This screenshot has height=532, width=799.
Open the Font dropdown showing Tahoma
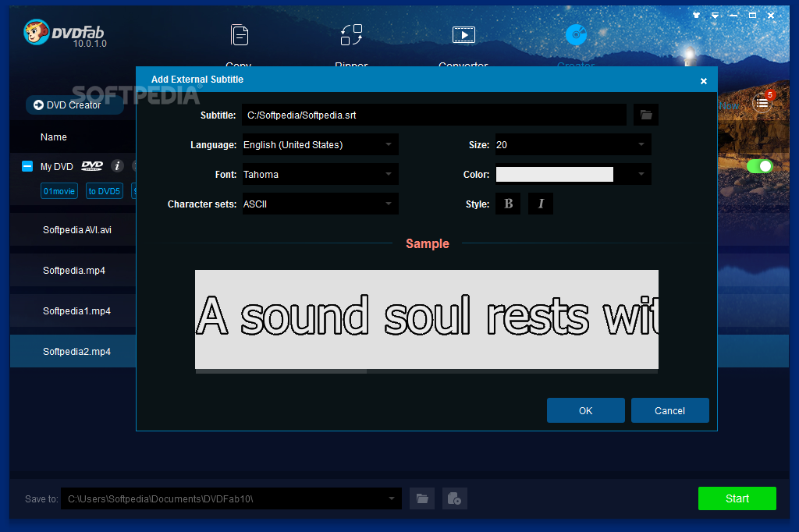321,174
